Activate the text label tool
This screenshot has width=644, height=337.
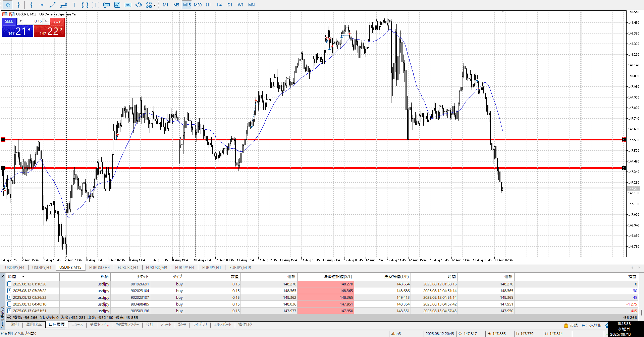click(74, 5)
